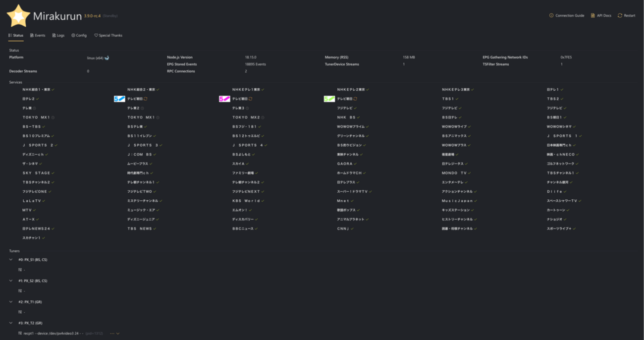Click the ellipsis icon beside the recpt1 process
This screenshot has height=340, width=644.
111,334
